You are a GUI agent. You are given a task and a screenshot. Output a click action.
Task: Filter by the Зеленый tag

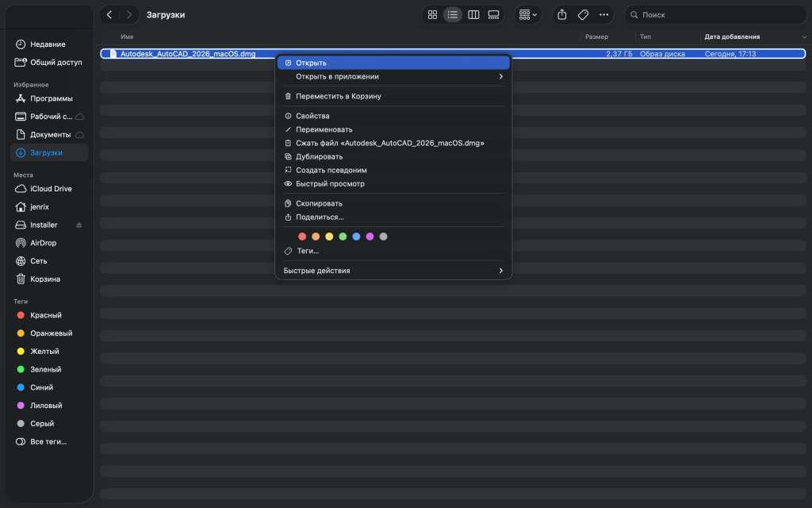coord(49,370)
